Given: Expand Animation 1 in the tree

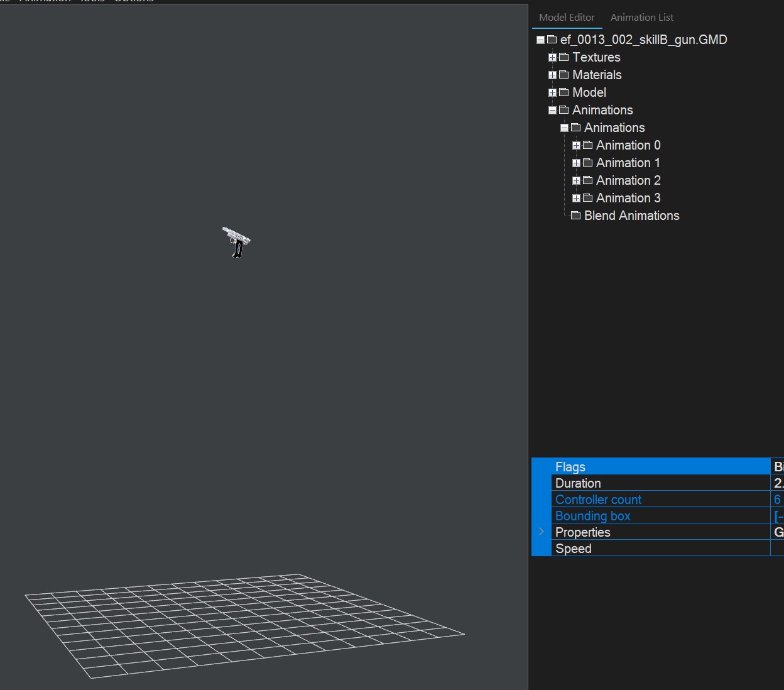Looking at the screenshot, I should click(x=576, y=163).
